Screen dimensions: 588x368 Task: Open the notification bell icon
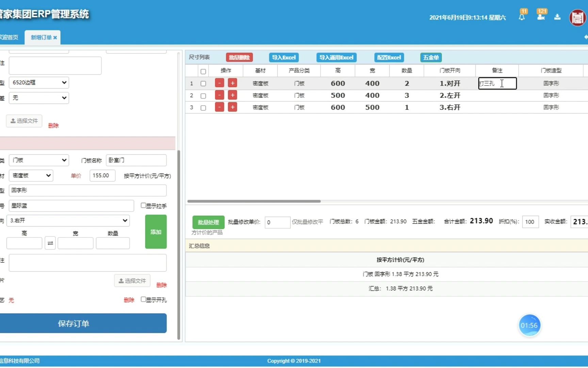[x=522, y=17]
